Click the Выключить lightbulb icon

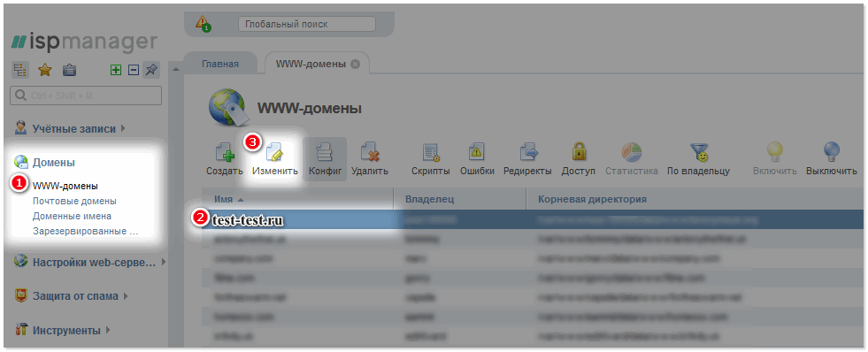tap(832, 151)
